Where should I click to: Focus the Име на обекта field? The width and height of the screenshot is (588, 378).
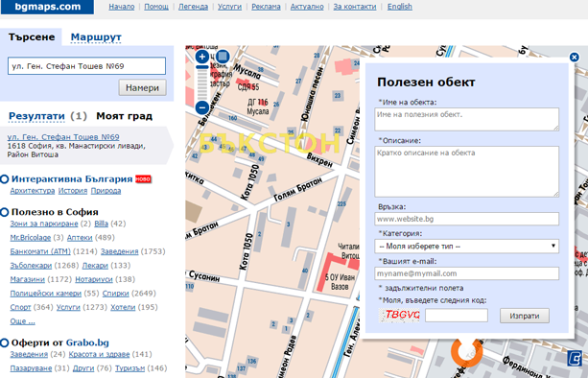[x=466, y=119]
